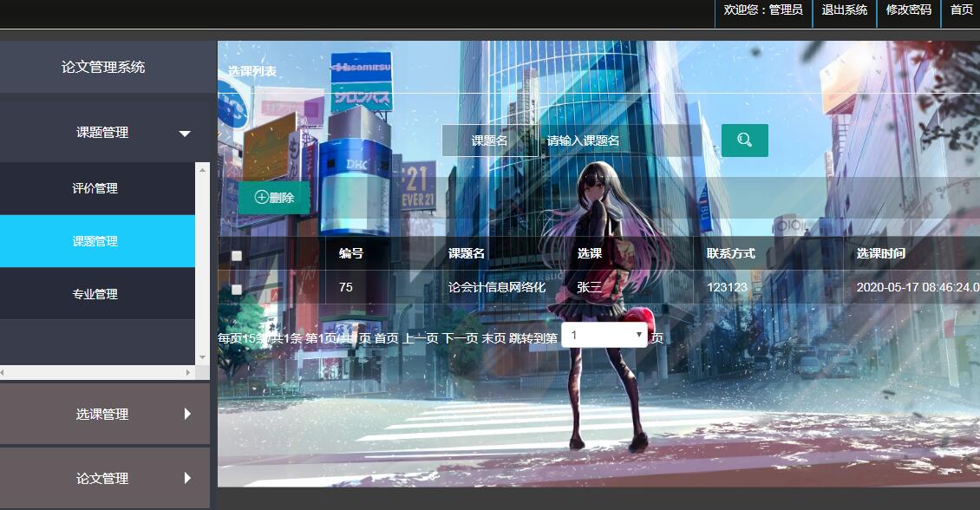Click the sidebar submenu vertical scrollbar
The width and height of the screenshot is (980, 510).
(x=202, y=263)
